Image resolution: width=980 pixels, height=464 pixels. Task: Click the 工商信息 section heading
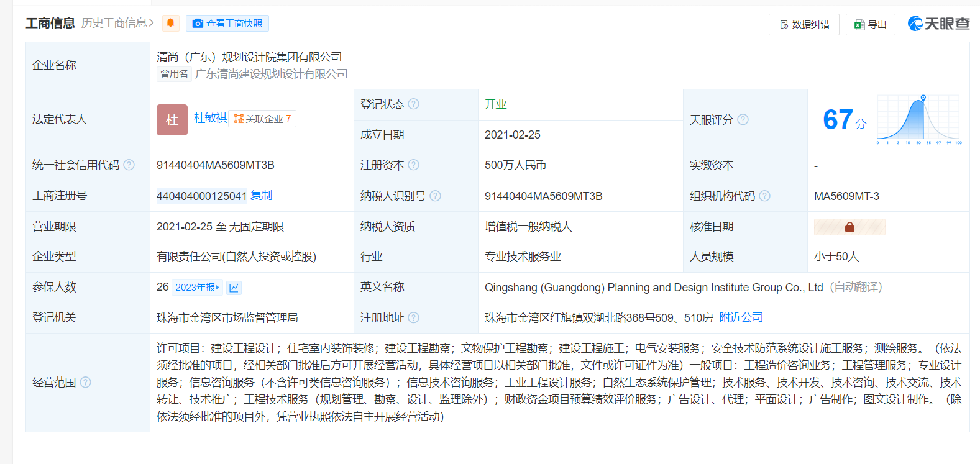tap(50, 24)
